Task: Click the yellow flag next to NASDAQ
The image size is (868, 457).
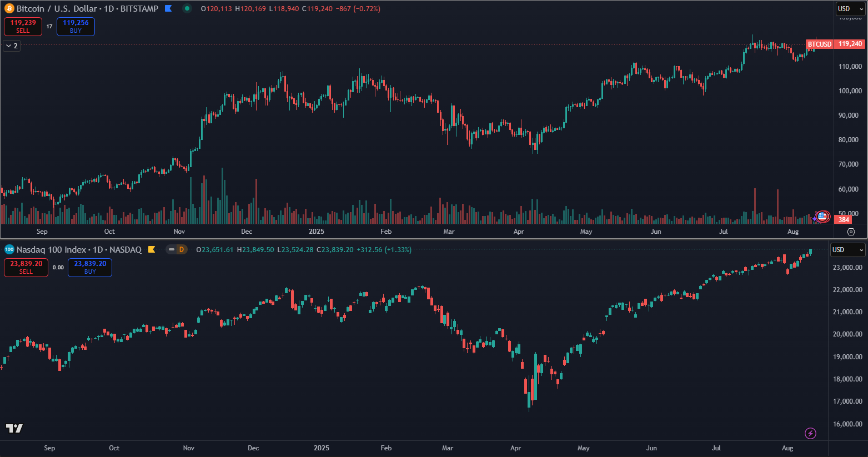Action: (151, 249)
